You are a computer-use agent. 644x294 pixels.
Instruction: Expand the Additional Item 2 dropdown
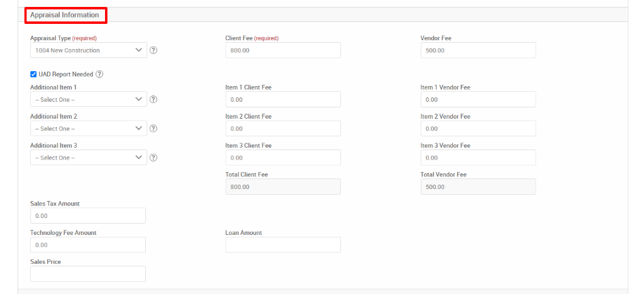(x=88, y=128)
